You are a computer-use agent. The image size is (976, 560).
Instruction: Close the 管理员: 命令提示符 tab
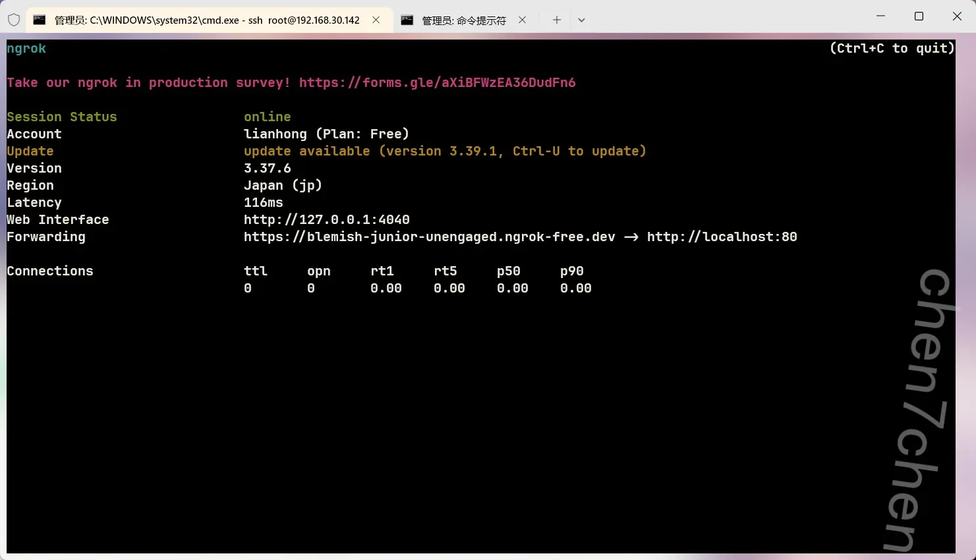tap(522, 20)
